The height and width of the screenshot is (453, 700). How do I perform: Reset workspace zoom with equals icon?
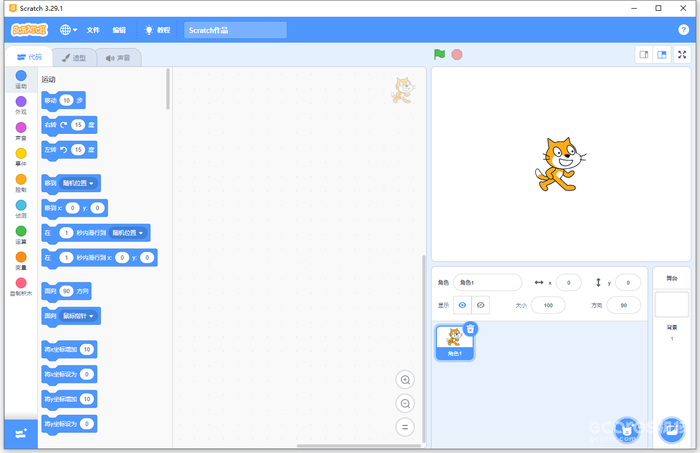[x=405, y=427]
